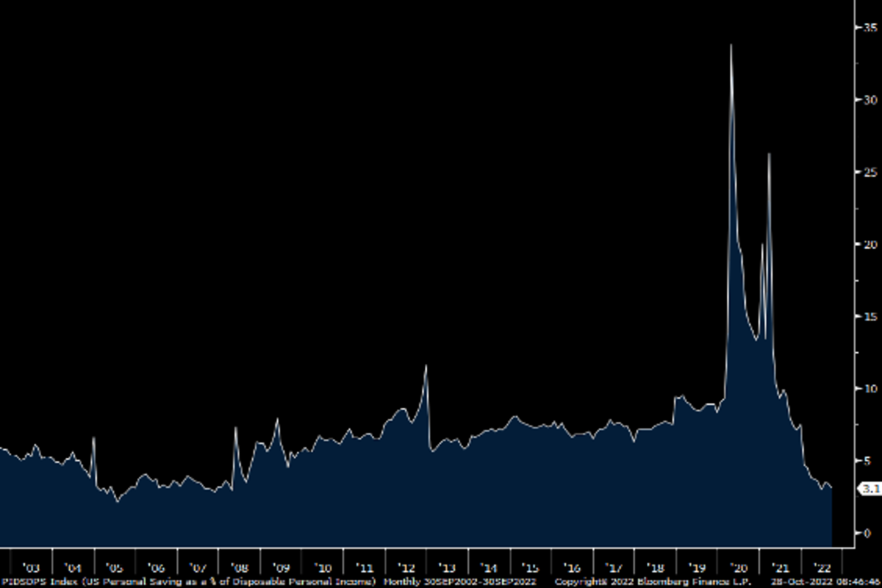Click the '20 year label on x-axis
Screen dimensions: 882x588
(x=739, y=567)
